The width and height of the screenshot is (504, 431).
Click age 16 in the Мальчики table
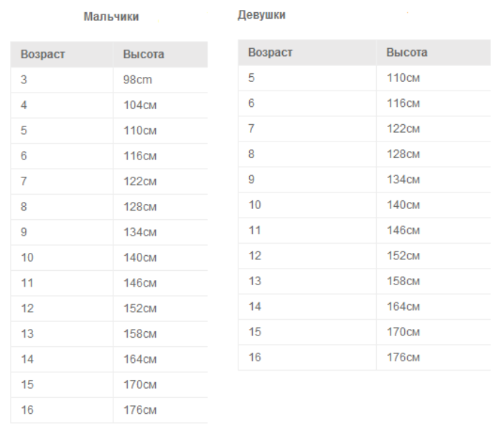point(27,410)
